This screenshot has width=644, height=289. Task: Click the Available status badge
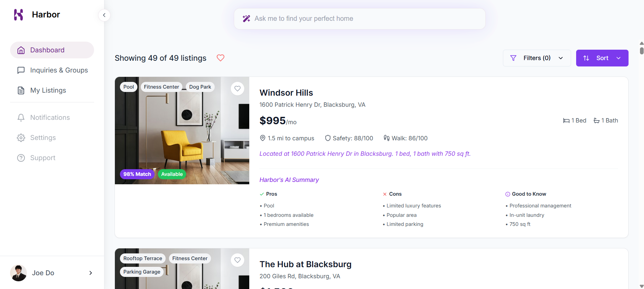[172, 174]
